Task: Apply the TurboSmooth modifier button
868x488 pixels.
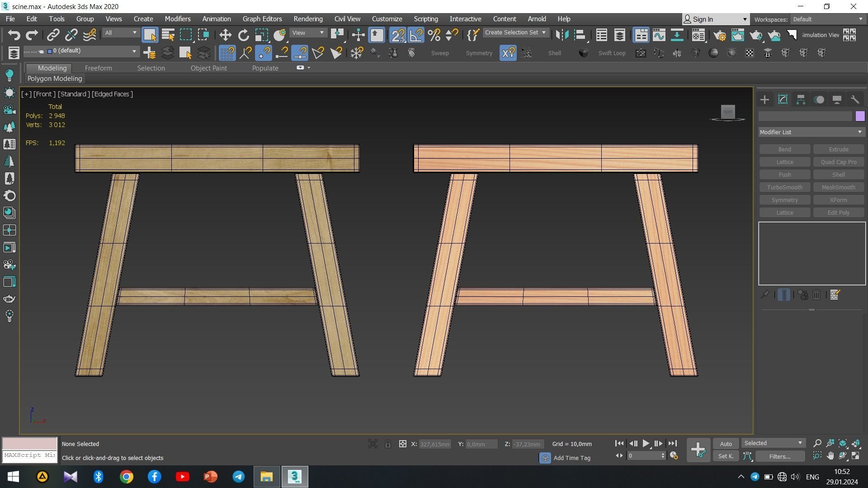Action: (784, 188)
